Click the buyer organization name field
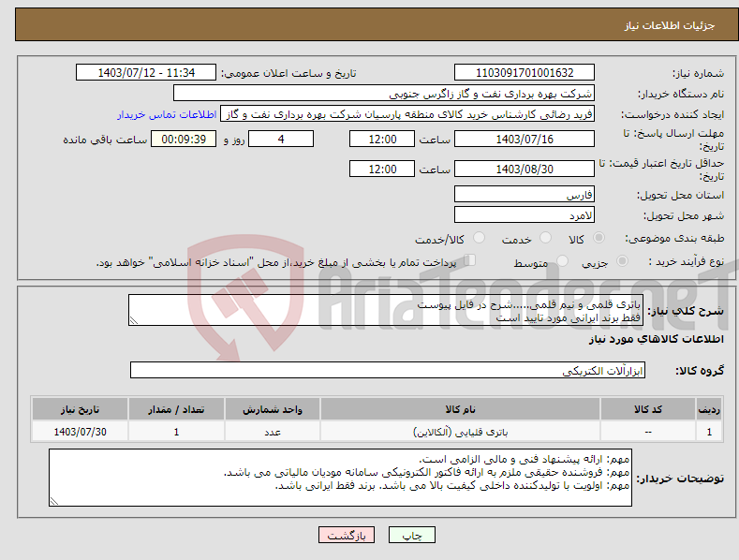739x560 pixels. click(384, 94)
